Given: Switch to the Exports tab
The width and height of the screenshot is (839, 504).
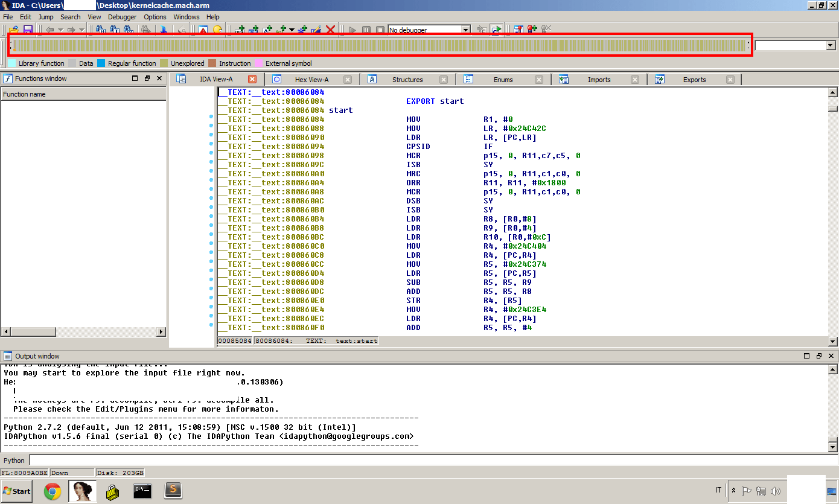Looking at the screenshot, I should click(x=695, y=80).
